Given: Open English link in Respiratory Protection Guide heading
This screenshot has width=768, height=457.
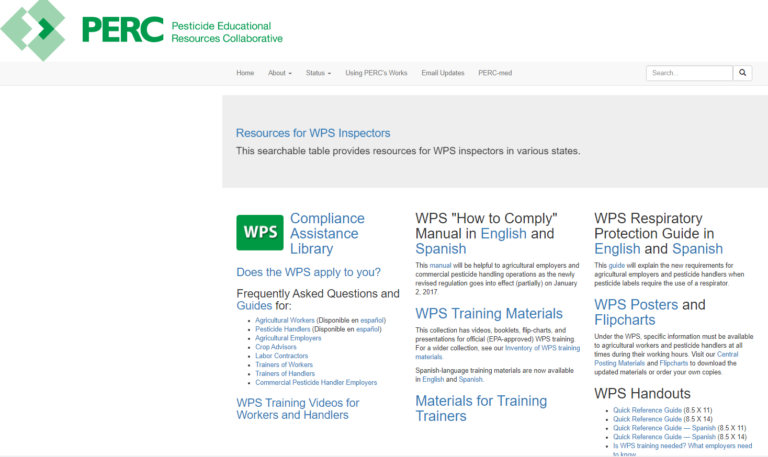Looking at the screenshot, I should tap(617, 249).
